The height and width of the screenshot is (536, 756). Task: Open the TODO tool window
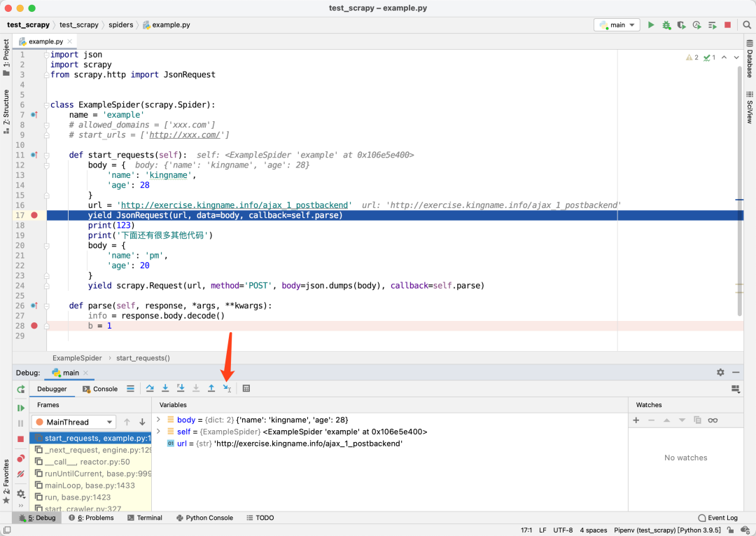coord(260,518)
